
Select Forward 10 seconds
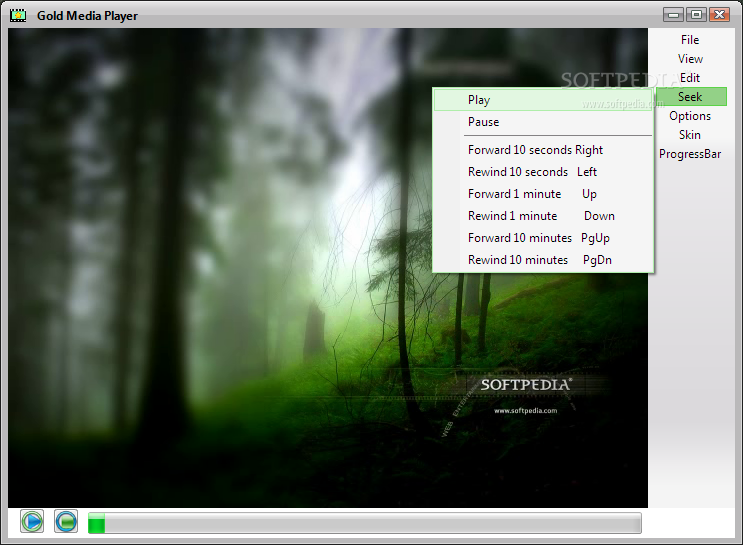coord(543,150)
